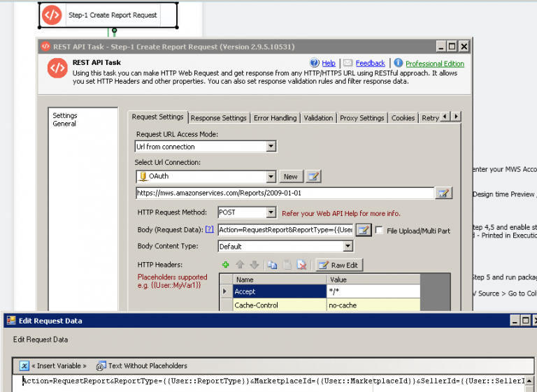Click the row selector arrow for the Accept row
The image size is (537, 392).
coord(226,291)
